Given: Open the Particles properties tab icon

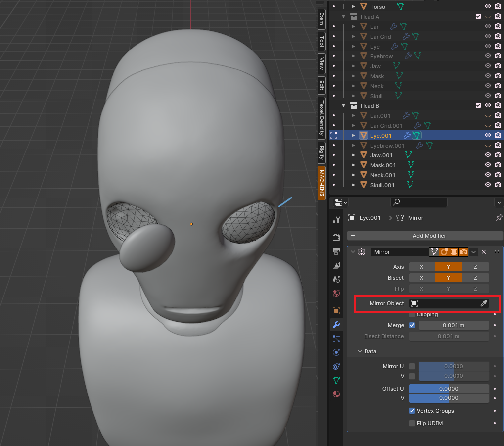Looking at the screenshot, I should (336, 339).
